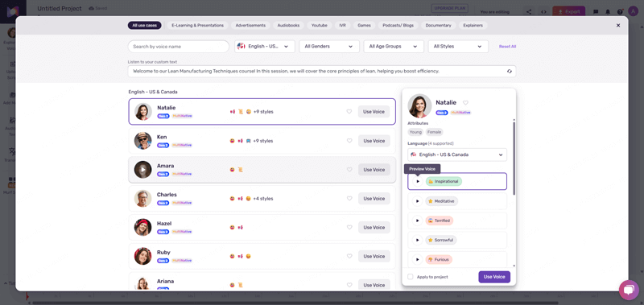Image resolution: width=644 pixels, height=305 pixels.
Task: Click the +4 styles label in Charles row
Action: click(x=263, y=198)
